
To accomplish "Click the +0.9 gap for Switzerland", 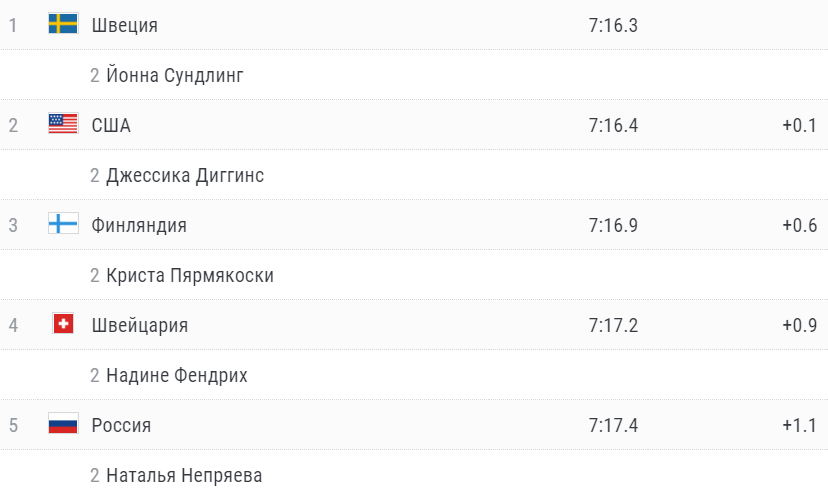I will coord(799,325).
